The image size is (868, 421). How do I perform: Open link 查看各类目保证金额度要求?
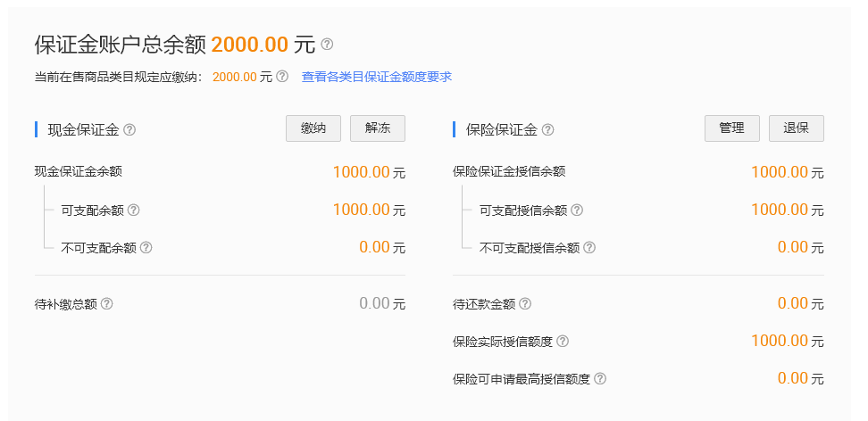[x=377, y=77]
